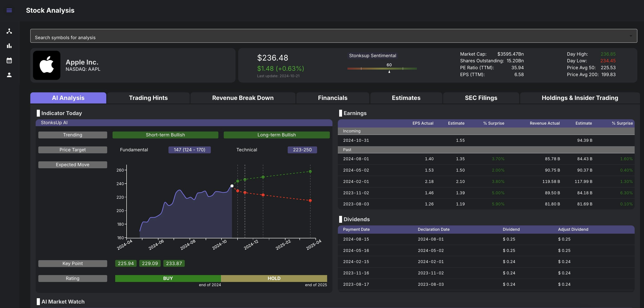Click the Short-term Bullish indicator

165,135
